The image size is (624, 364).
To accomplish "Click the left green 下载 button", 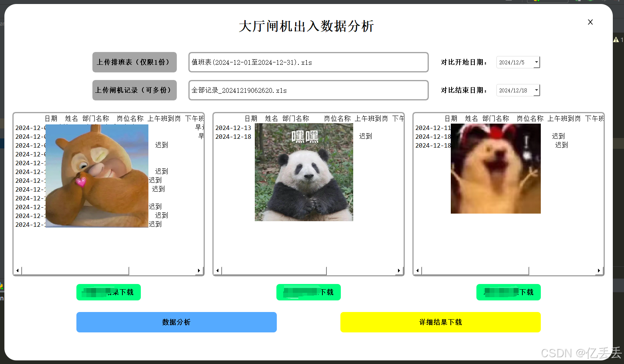I will 108,292.
